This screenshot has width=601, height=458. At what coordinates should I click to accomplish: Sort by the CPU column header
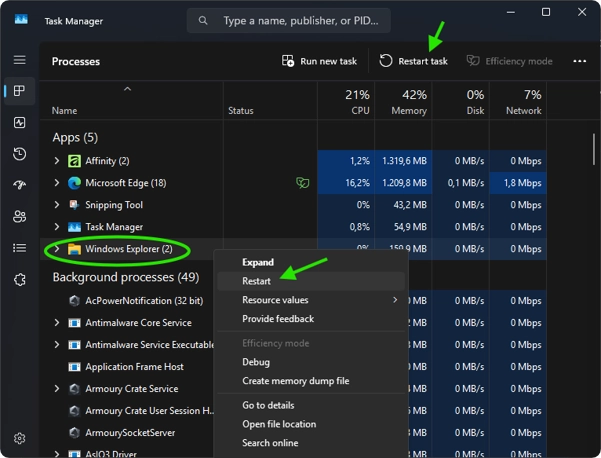346,101
